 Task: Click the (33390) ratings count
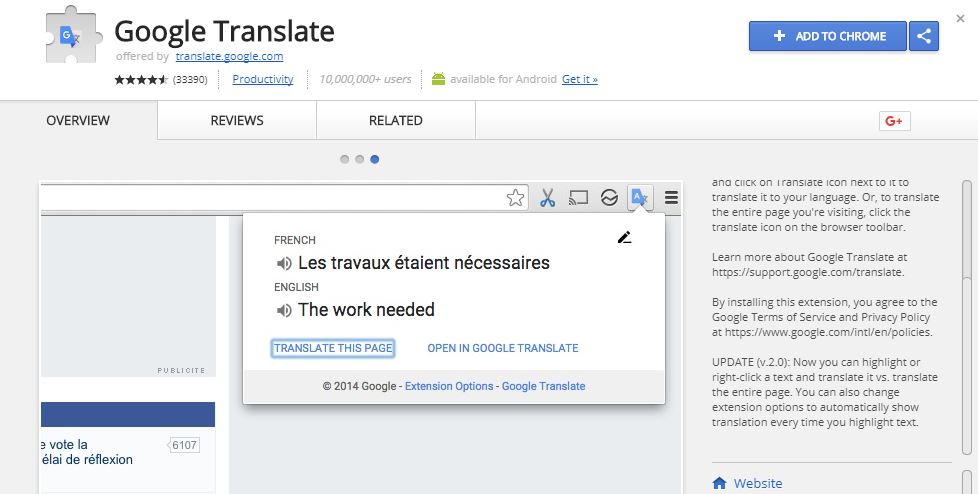[190, 79]
